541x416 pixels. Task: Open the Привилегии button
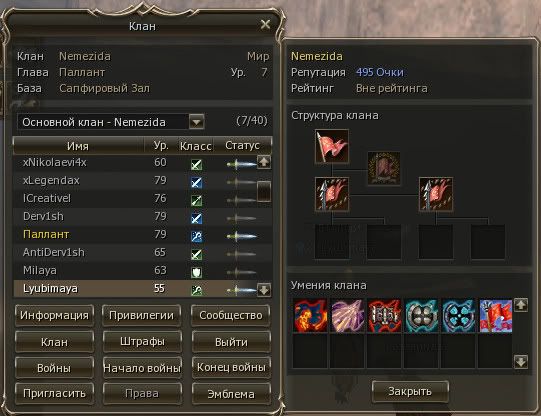tap(142, 315)
